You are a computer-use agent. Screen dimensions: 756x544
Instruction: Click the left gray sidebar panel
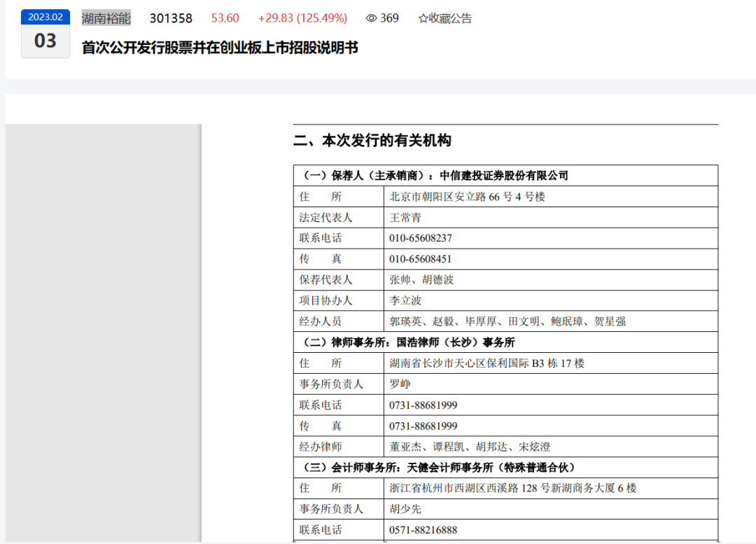tap(104, 333)
